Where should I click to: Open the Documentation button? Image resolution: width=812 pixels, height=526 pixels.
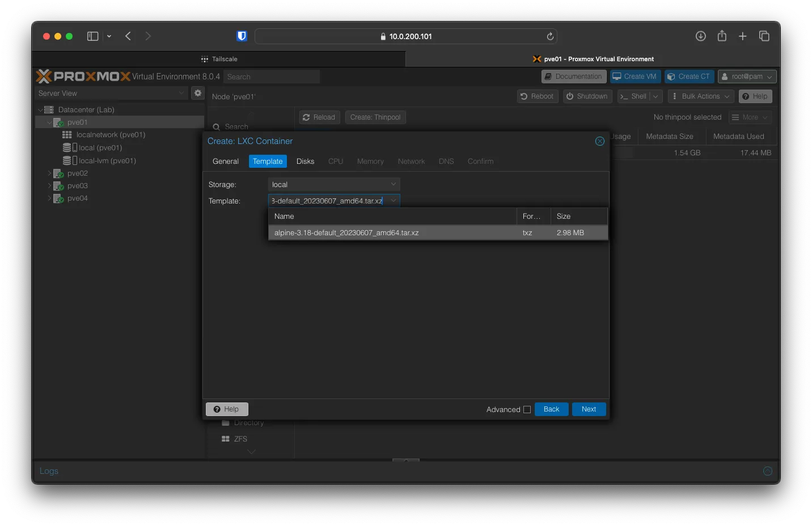[x=574, y=77]
